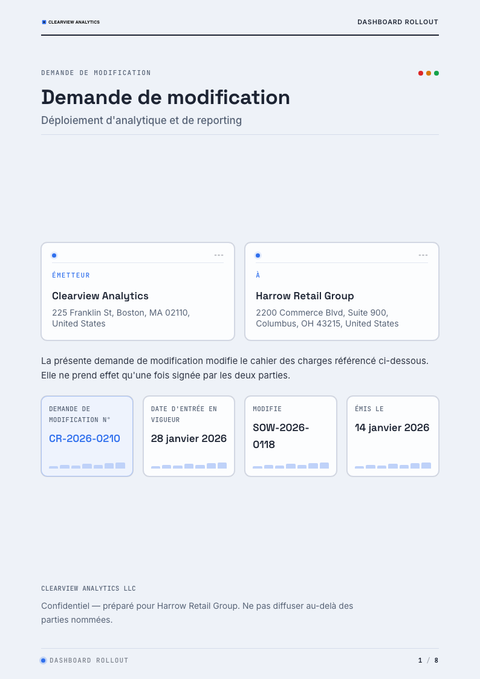Click the blue dot in Harrow Retail card
Image resolution: width=480 pixels, height=679 pixels.
(258, 255)
